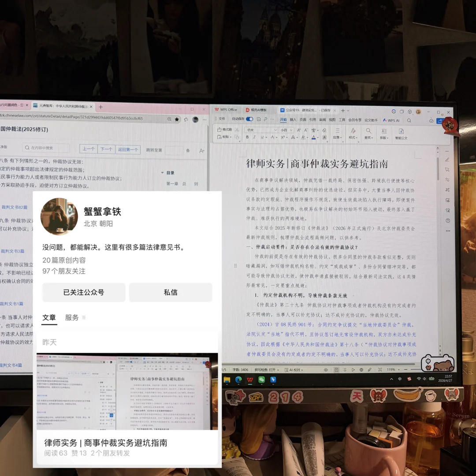Open the Paste (粘贴) dropdown arrow

pyautogui.click(x=231, y=137)
